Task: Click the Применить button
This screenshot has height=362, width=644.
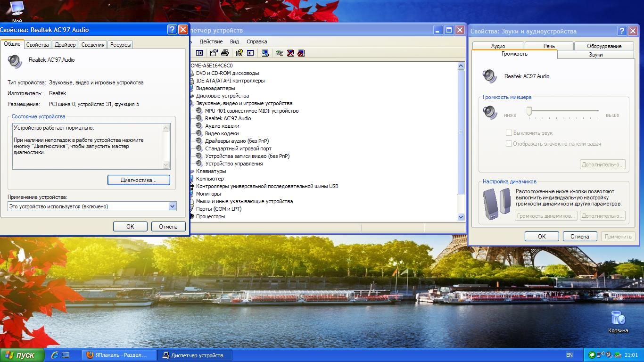Action: point(618,236)
